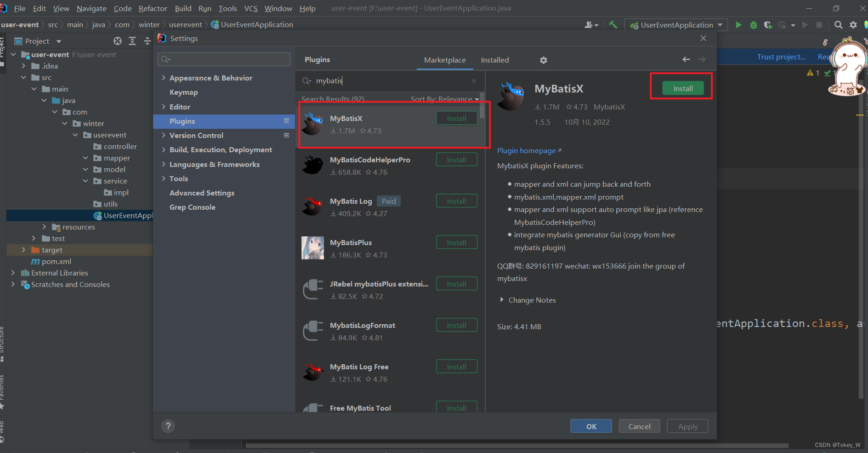
Task: Expand Change Notes section
Action: [x=501, y=300]
